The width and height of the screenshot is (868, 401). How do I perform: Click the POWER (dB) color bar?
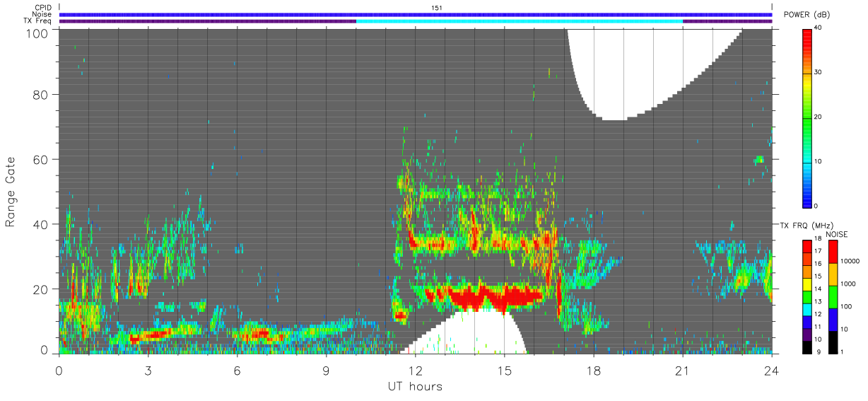click(x=807, y=118)
